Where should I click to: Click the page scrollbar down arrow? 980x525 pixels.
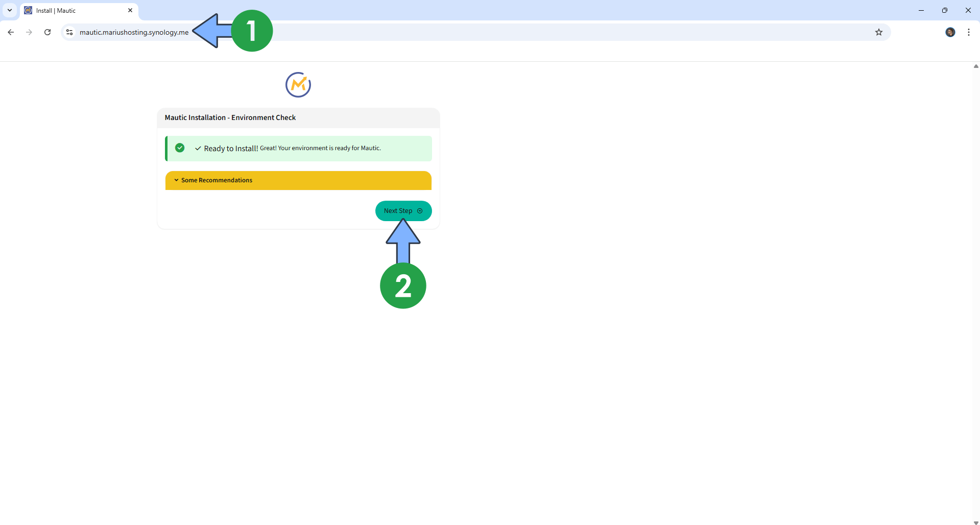pos(976,522)
